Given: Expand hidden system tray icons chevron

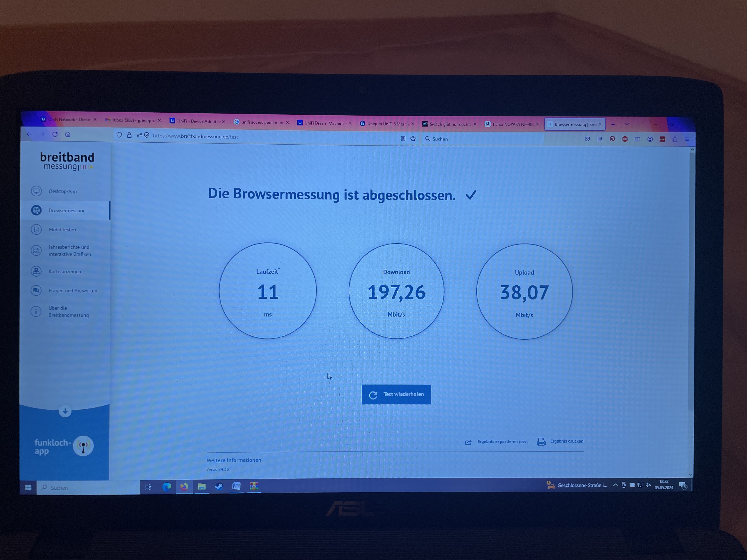Looking at the screenshot, I should pyautogui.click(x=615, y=485).
